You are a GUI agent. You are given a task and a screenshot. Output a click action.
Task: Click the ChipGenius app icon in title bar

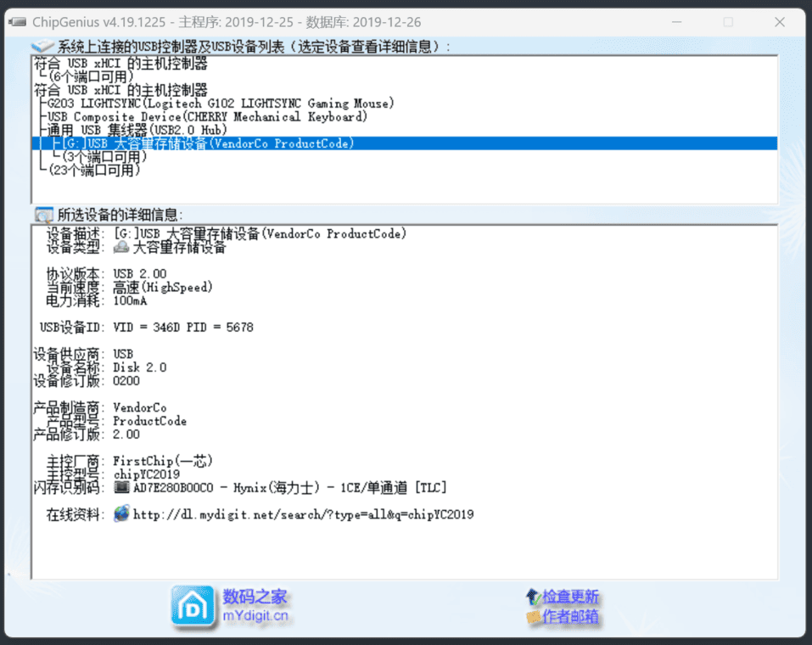[x=18, y=22]
